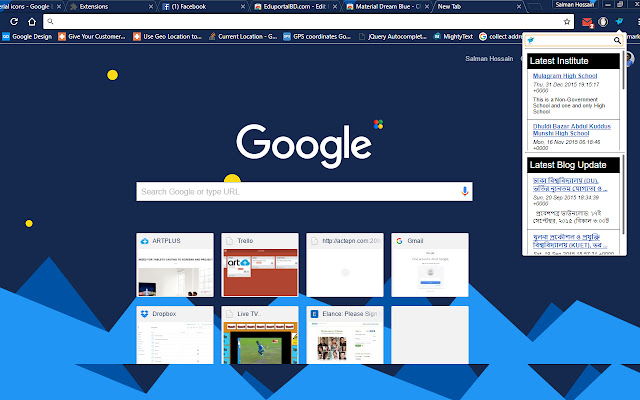This screenshot has width=640, height=400.
Task: Open the red mail extension icon
Action: click(587, 22)
